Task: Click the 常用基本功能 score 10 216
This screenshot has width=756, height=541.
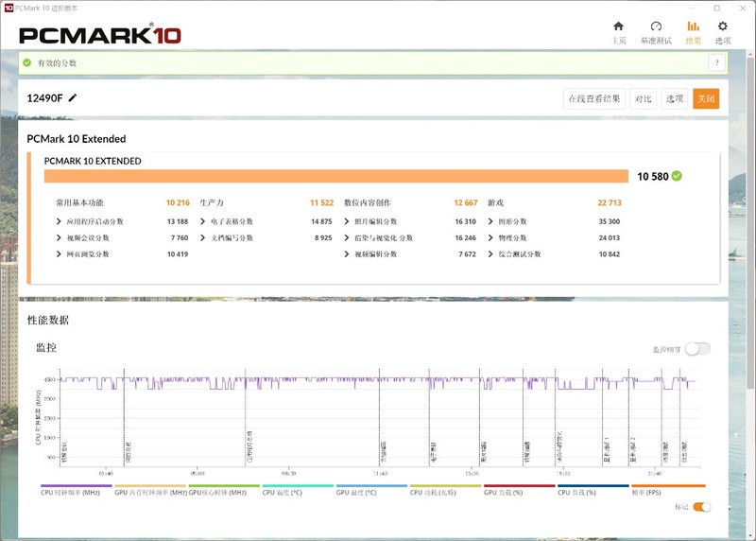Action: [178, 202]
